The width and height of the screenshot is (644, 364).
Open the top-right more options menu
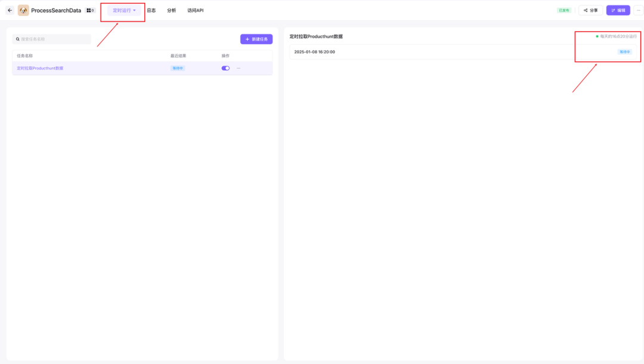[x=638, y=10]
